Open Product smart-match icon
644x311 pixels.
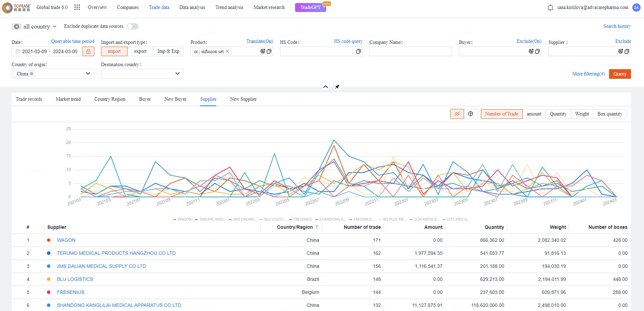point(263,51)
